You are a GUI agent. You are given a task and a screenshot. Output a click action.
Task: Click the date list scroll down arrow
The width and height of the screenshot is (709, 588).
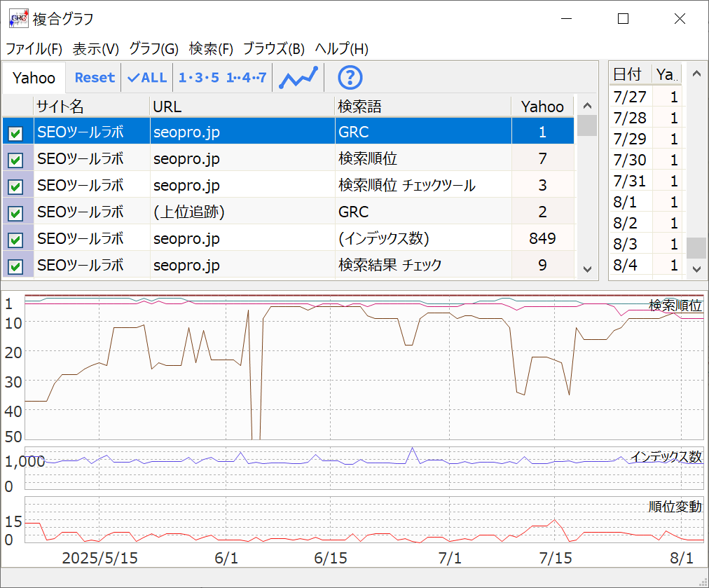[x=697, y=270]
